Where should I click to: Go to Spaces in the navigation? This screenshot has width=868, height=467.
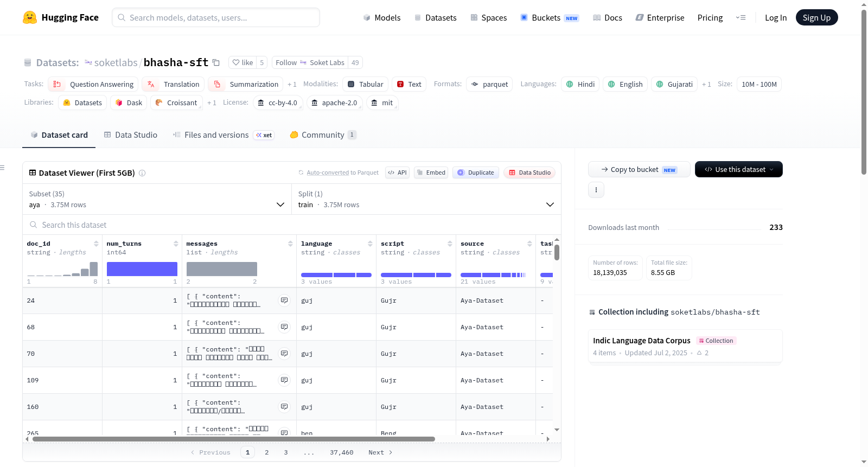(x=488, y=17)
